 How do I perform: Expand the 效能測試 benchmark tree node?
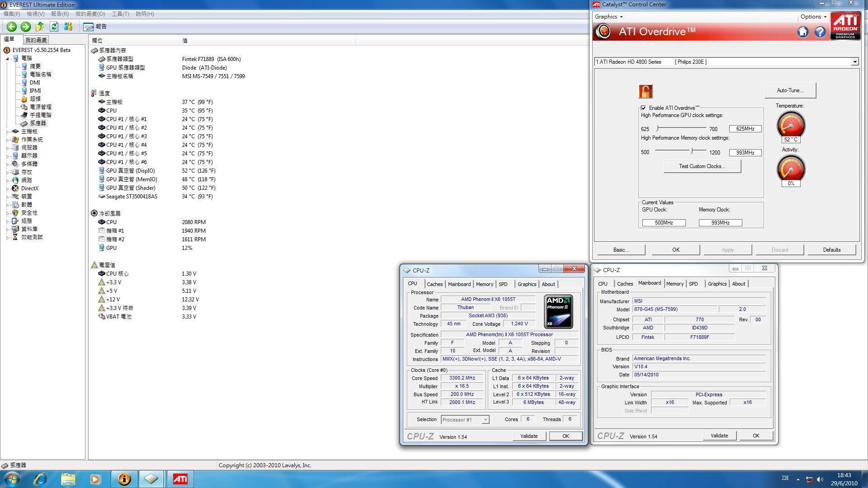8,237
